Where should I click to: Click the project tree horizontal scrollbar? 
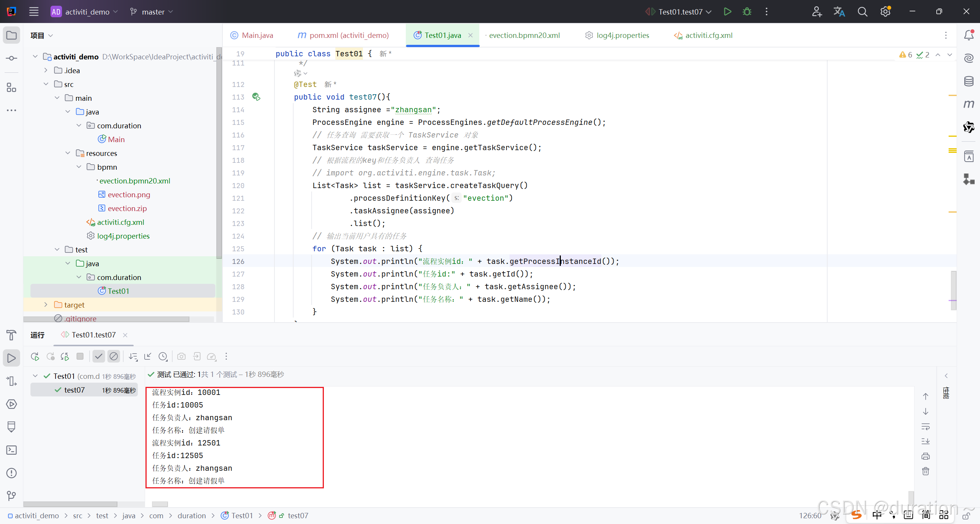pos(106,319)
